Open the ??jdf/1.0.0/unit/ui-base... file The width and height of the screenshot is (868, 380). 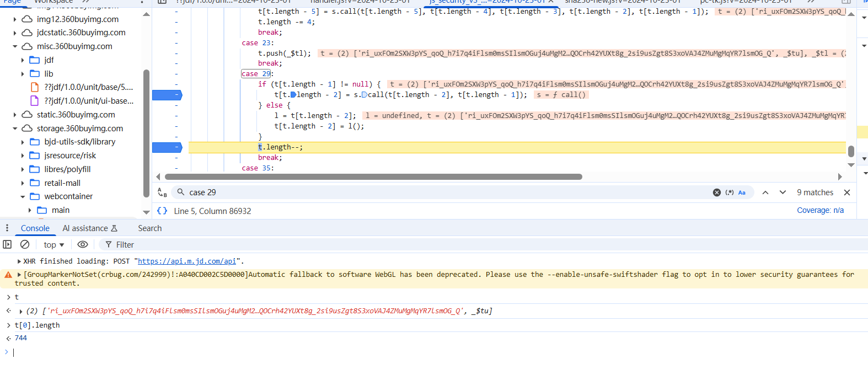[89, 101]
